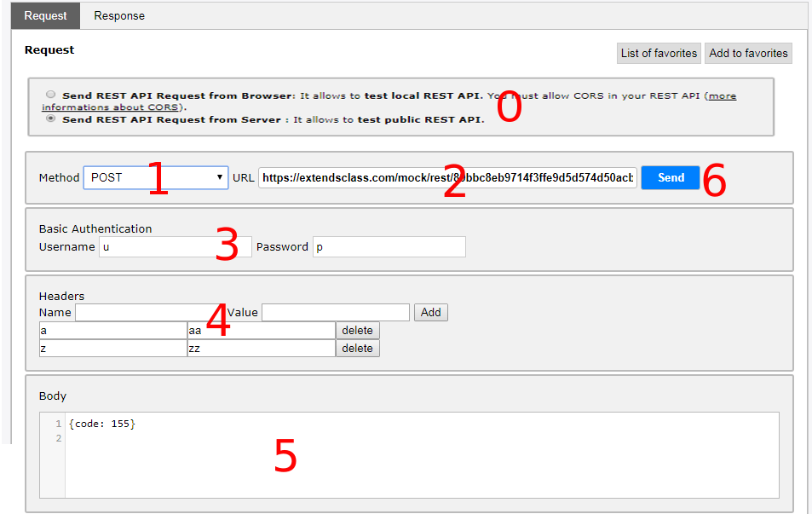Click the Username field containing 'u'
This screenshot has height=514, width=812.
pos(175,246)
